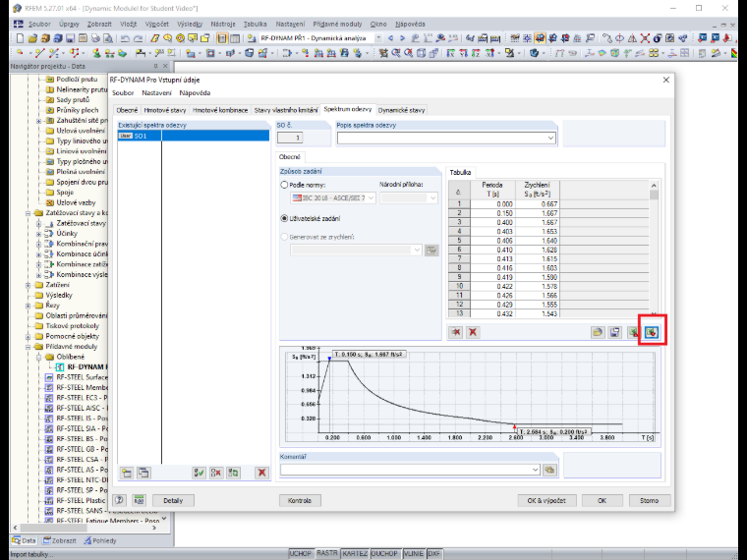Switch to the Hmotové kombinace tab
The height and width of the screenshot is (560, 747).
220,110
